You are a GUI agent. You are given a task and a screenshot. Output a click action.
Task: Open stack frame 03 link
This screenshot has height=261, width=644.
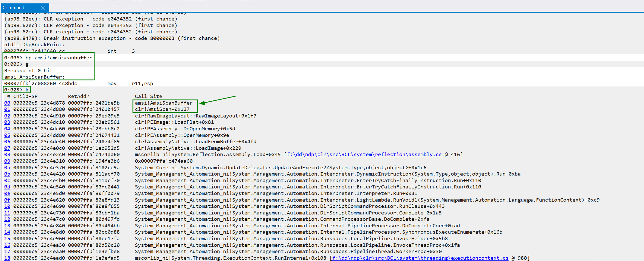coord(7,122)
